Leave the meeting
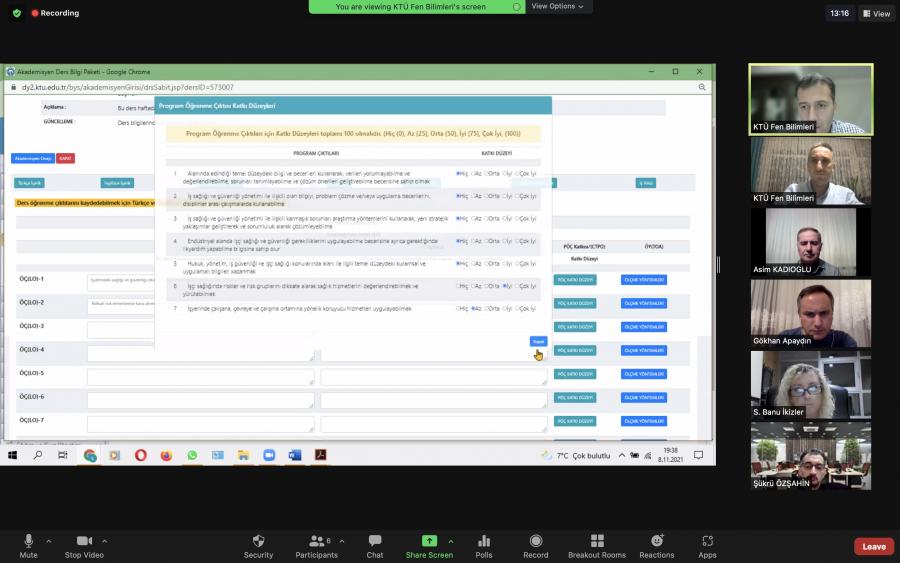 point(874,546)
